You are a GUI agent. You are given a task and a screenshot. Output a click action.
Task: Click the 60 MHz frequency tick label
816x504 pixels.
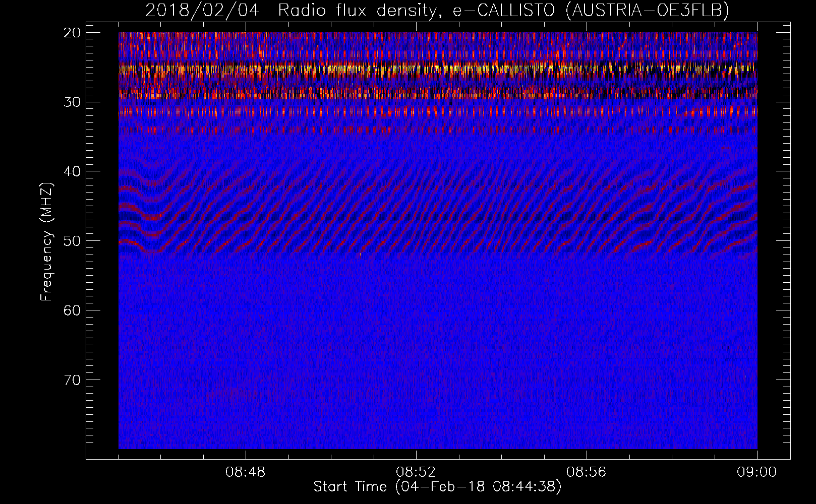[73, 310]
